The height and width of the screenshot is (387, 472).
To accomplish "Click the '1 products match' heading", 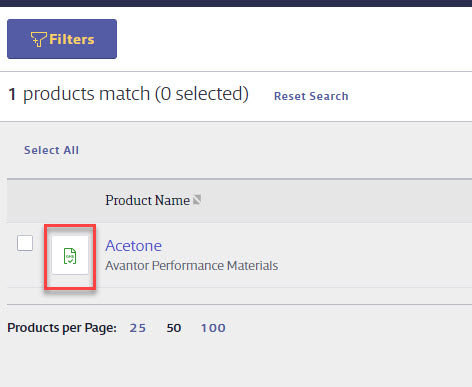I will pyautogui.click(x=79, y=94).
